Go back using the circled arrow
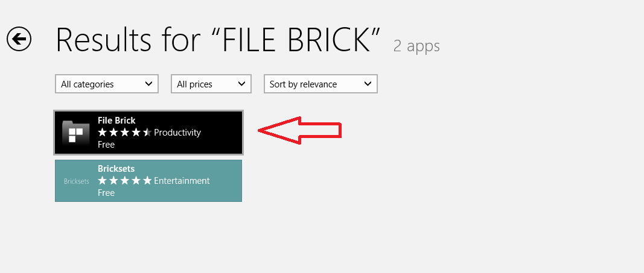 pos(19,39)
